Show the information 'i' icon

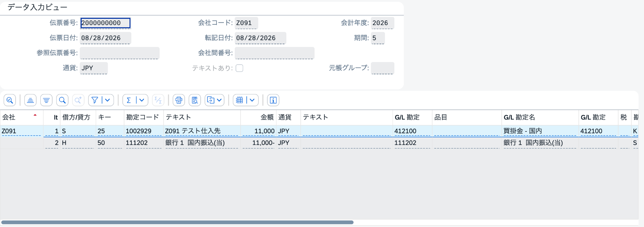(273, 100)
